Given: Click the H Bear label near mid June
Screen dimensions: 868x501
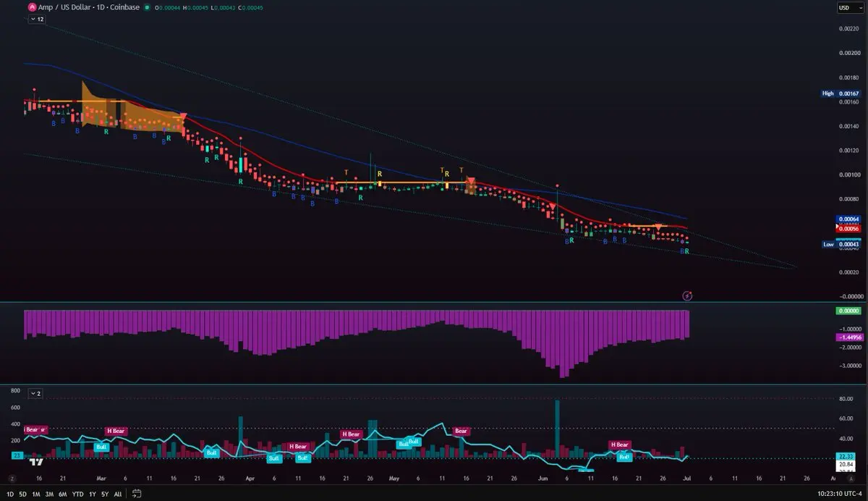Looking at the screenshot, I should [619, 445].
